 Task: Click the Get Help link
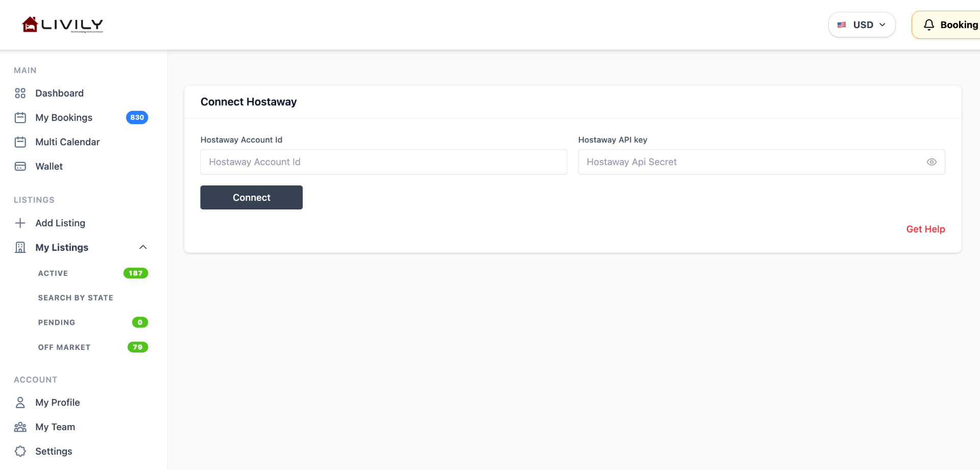[925, 229]
